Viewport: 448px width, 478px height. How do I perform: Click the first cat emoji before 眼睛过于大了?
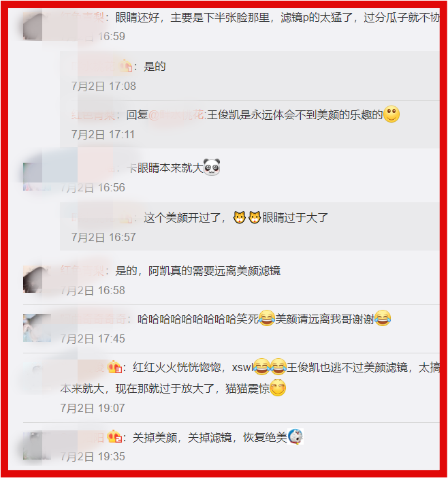[x=239, y=217]
